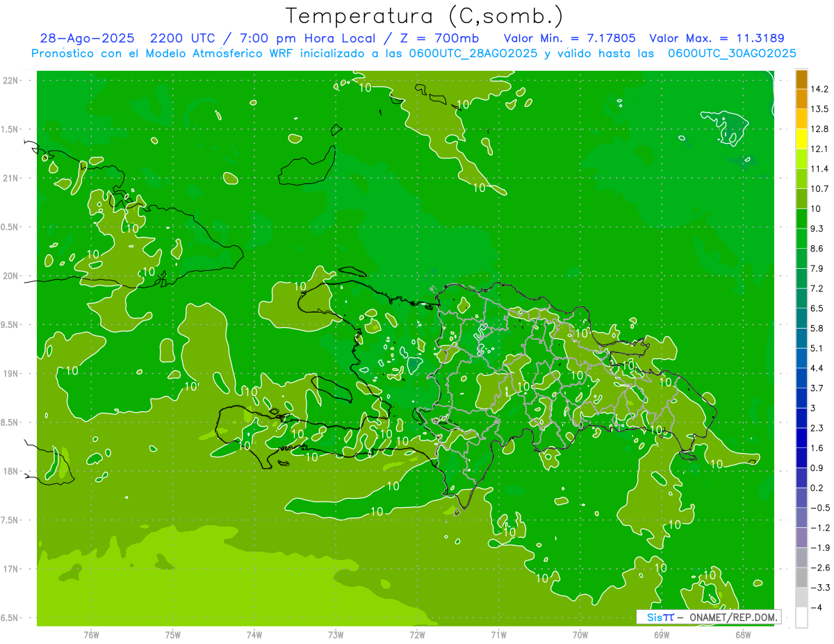Image resolution: width=834 pixels, height=644 pixels.
Task: Click the "72W" longitude axis label
Action: tap(417, 634)
